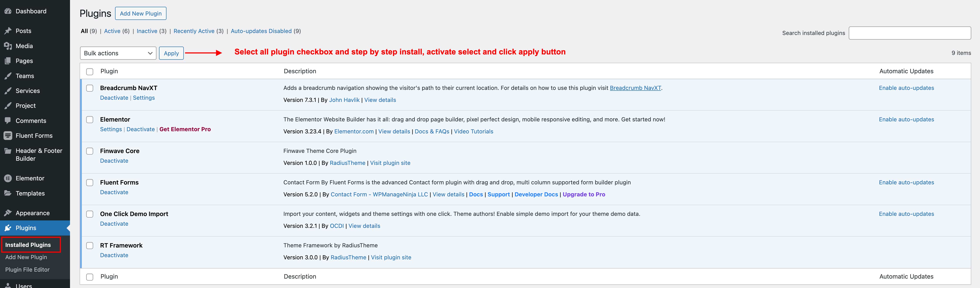Click the Comments bubble icon
980x288 pixels.
8,121
